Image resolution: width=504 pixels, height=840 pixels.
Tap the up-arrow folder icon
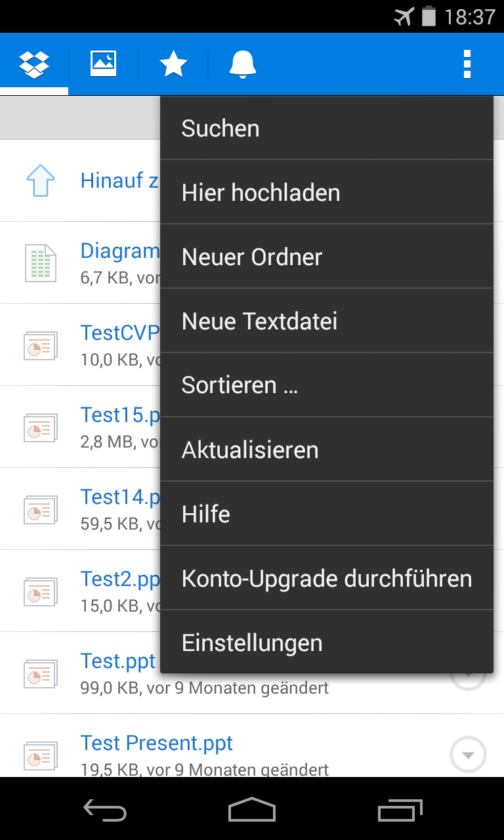[41, 180]
